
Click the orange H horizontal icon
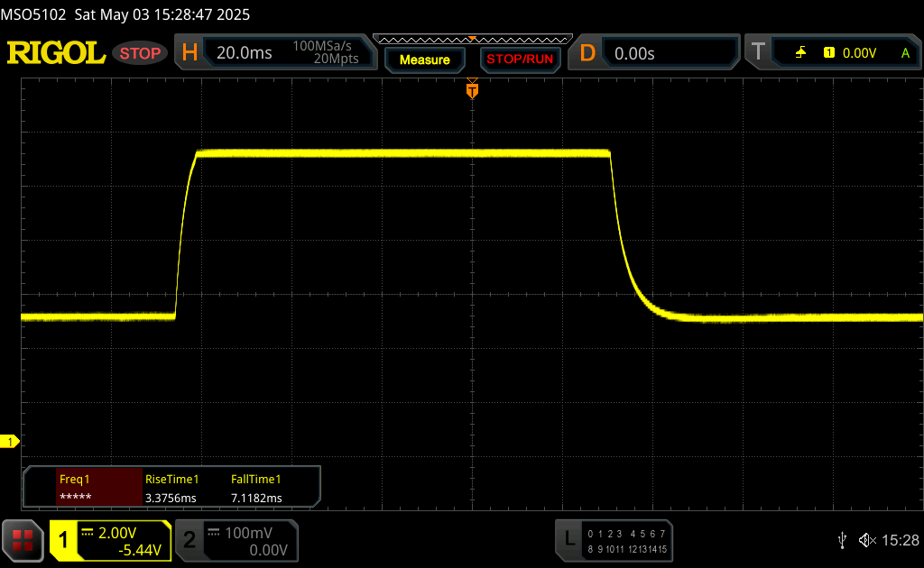189,53
